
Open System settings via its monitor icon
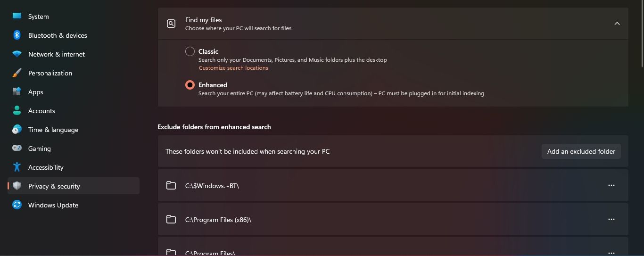pos(17,17)
